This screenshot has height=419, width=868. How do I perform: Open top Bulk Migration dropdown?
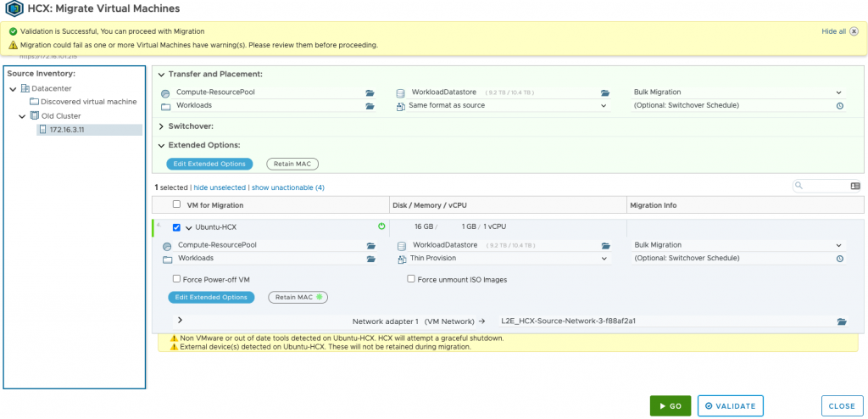tap(838, 93)
